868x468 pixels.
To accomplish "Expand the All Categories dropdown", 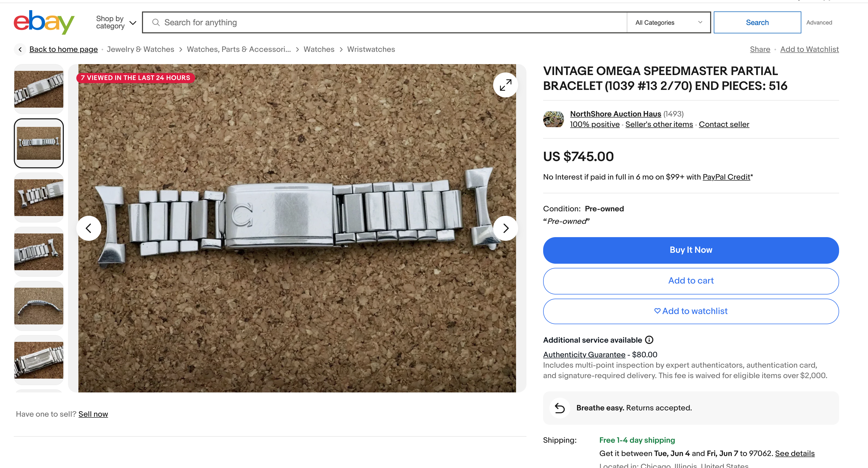I will coord(668,23).
